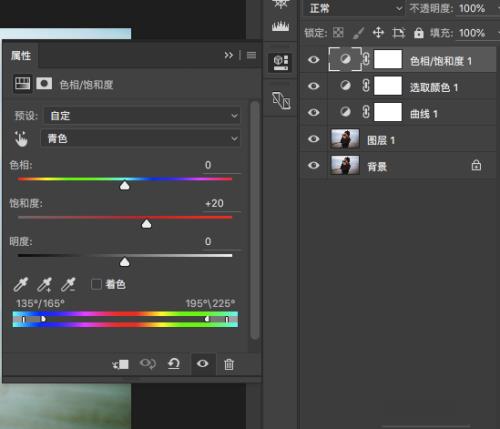Click the layer mask icon in Properties
The width and height of the screenshot is (500, 429).
pos(44,83)
